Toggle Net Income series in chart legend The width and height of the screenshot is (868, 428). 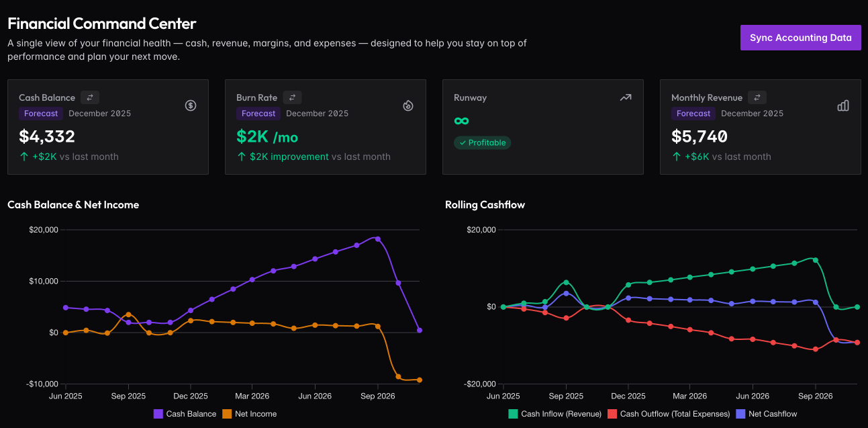(x=249, y=414)
